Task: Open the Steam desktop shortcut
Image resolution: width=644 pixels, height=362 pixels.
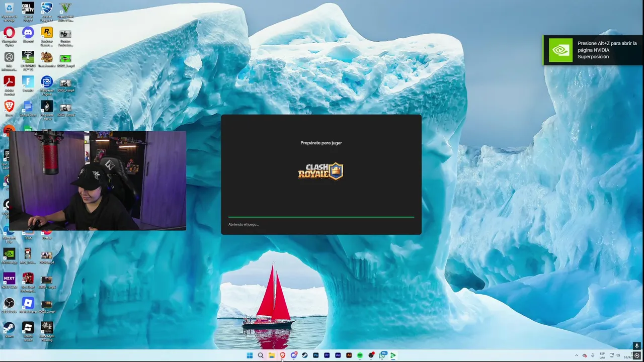Action: [x=9, y=329]
